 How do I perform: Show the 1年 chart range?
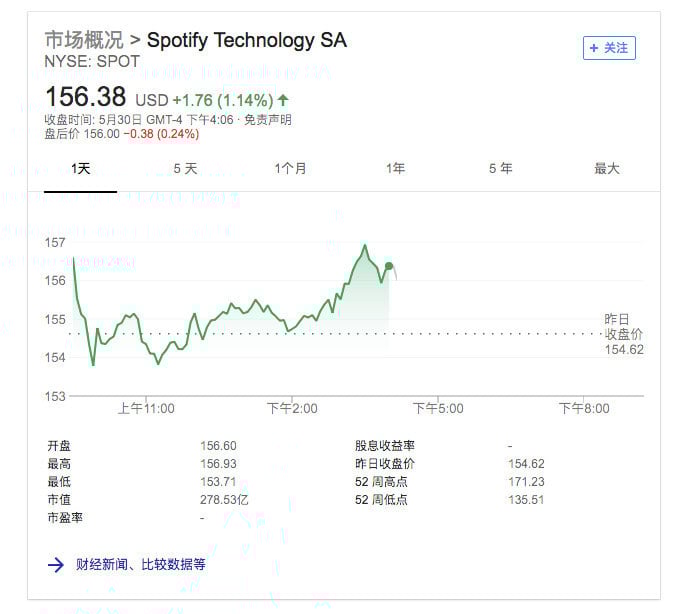pos(395,168)
